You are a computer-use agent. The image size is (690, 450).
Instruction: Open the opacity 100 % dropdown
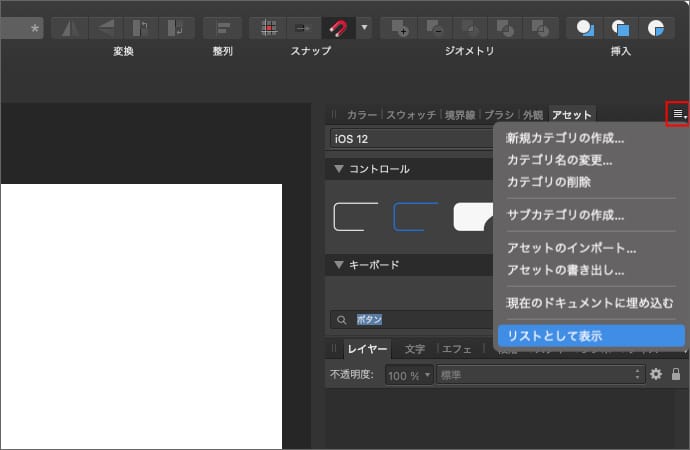[410, 375]
